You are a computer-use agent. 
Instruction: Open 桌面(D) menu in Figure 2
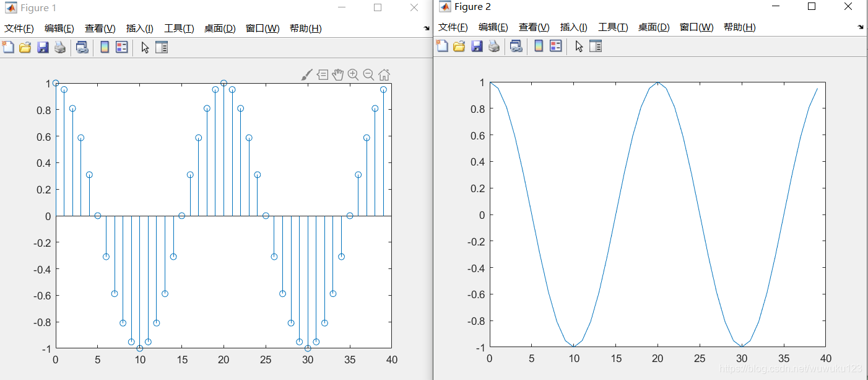pyautogui.click(x=654, y=27)
